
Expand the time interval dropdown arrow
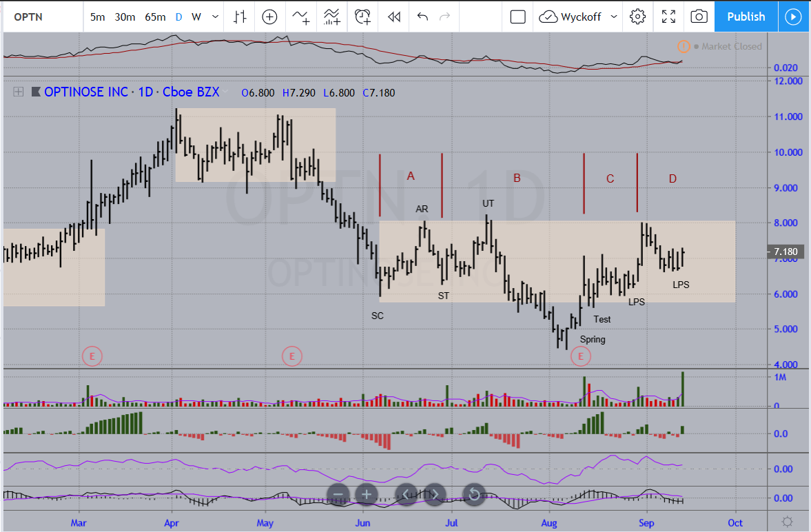[216, 17]
